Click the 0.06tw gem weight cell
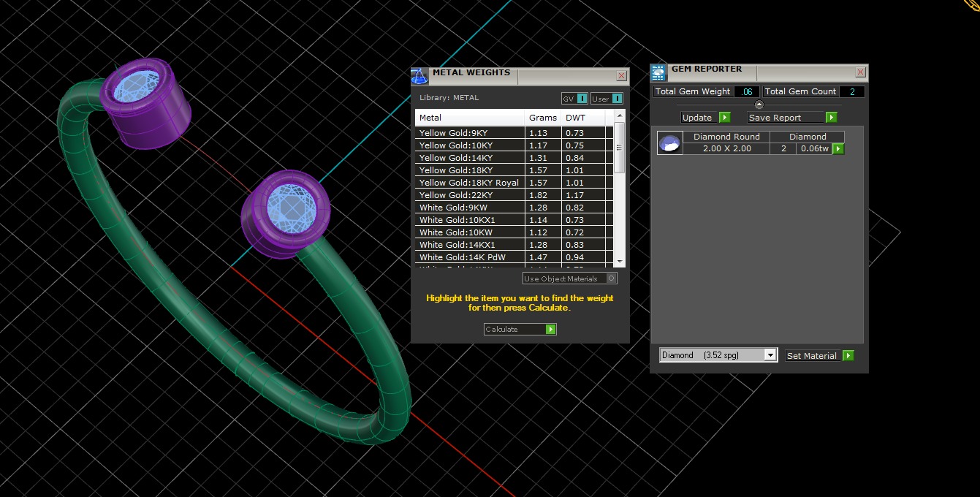980x497 pixels. (x=815, y=148)
